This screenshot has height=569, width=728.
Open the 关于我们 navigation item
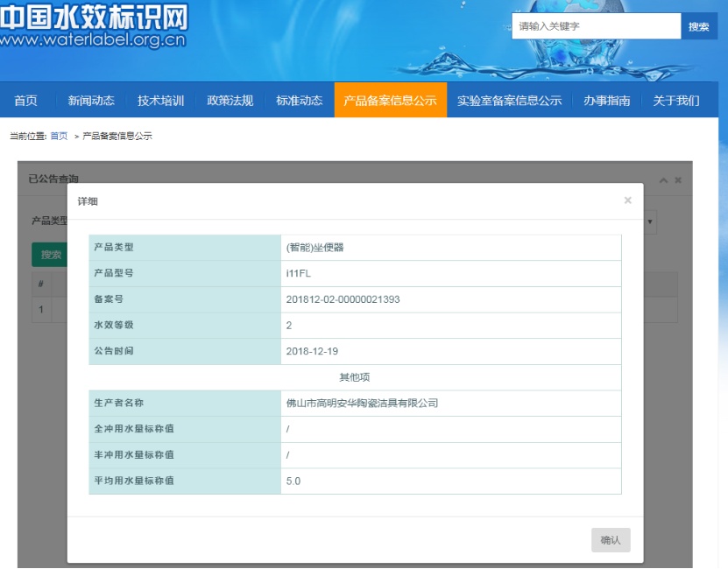pyautogui.click(x=675, y=101)
